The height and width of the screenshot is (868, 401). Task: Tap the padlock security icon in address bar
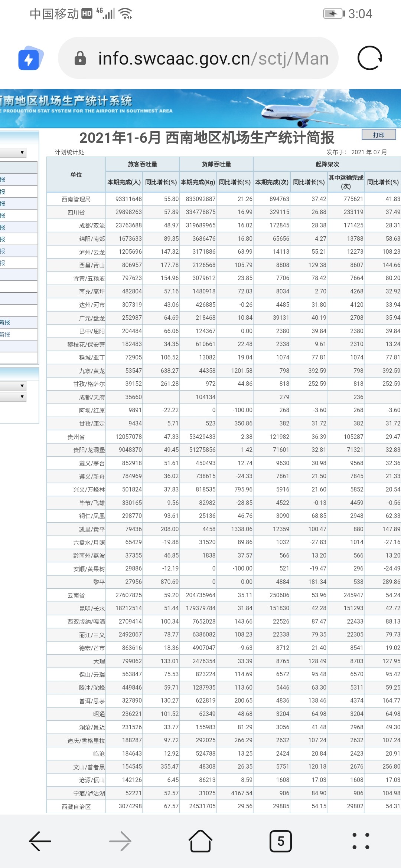pyautogui.click(x=80, y=58)
